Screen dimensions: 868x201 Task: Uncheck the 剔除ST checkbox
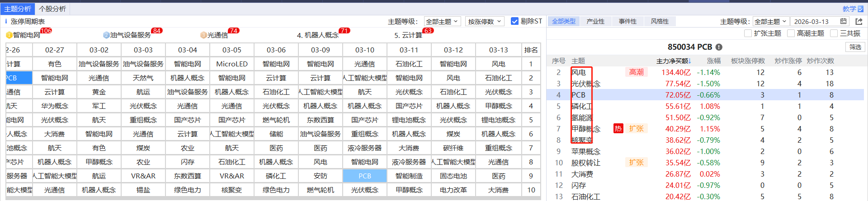pos(514,21)
